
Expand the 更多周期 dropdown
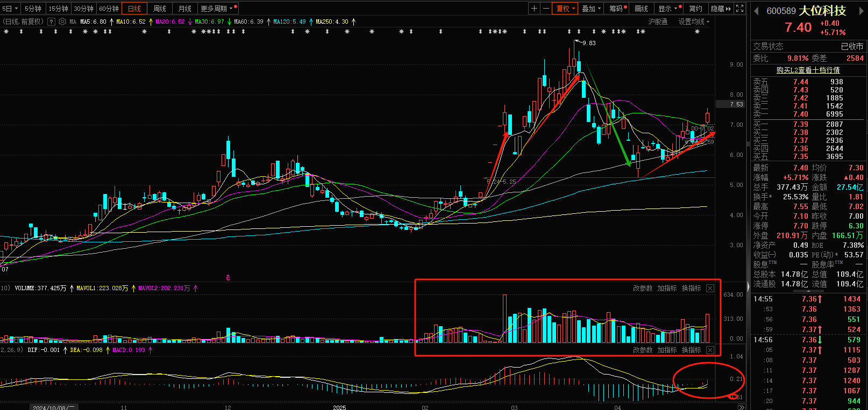pyautogui.click(x=218, y=9)
